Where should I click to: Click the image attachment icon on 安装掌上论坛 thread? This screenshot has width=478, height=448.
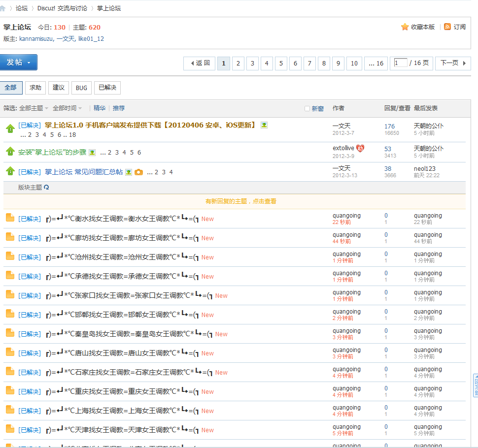click(92, 153)
